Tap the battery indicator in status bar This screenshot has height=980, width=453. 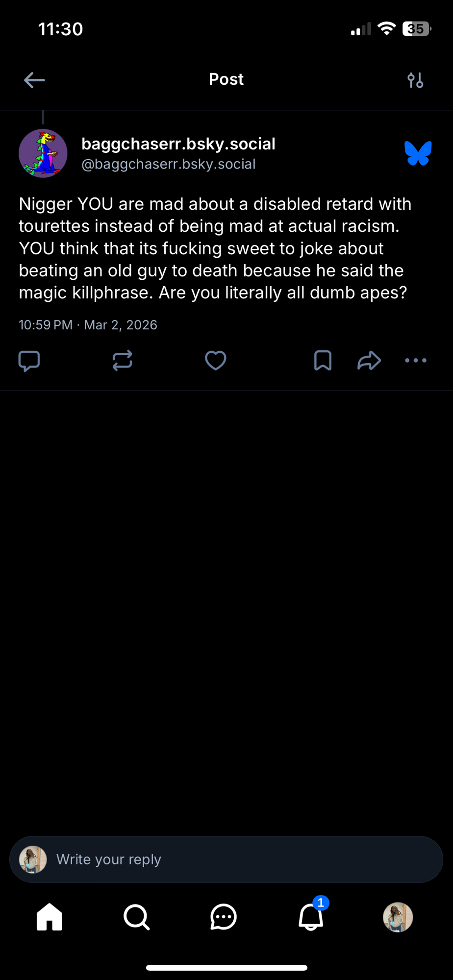click(416, 29)
